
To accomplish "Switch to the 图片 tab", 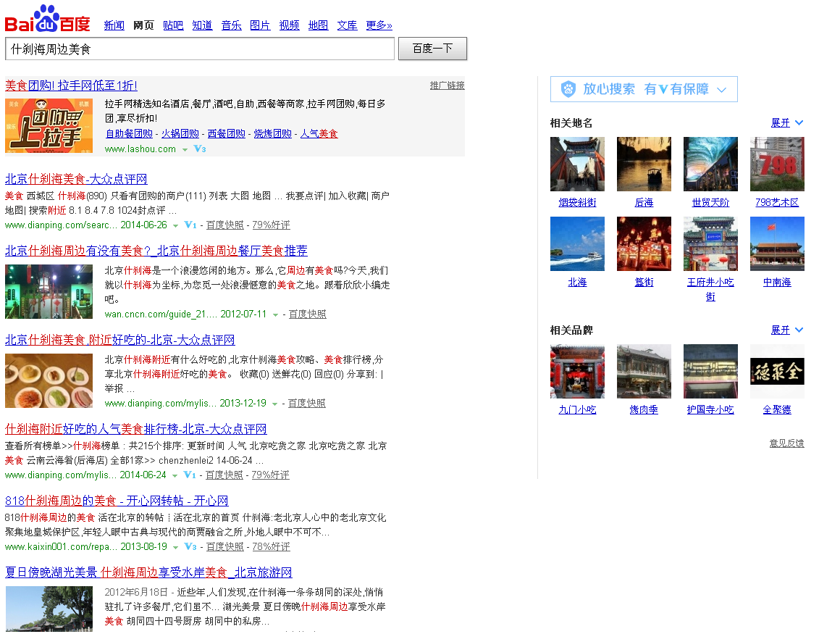I will pos(260,25).
